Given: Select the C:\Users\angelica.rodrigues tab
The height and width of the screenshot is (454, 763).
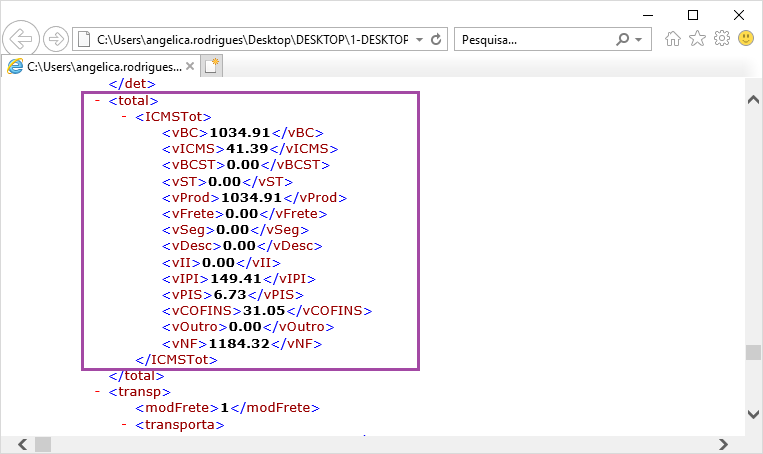Looking at the screenshot, I should 100,66.
